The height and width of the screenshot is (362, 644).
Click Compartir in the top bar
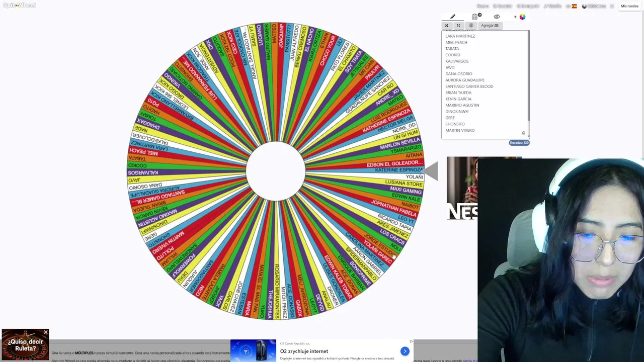tap(528, 6)
